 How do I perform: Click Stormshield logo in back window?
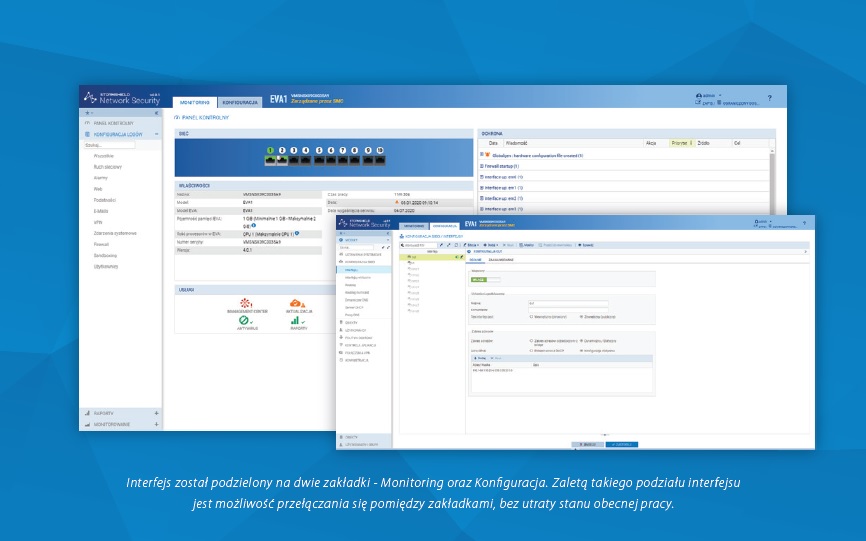tap(90, 98)
